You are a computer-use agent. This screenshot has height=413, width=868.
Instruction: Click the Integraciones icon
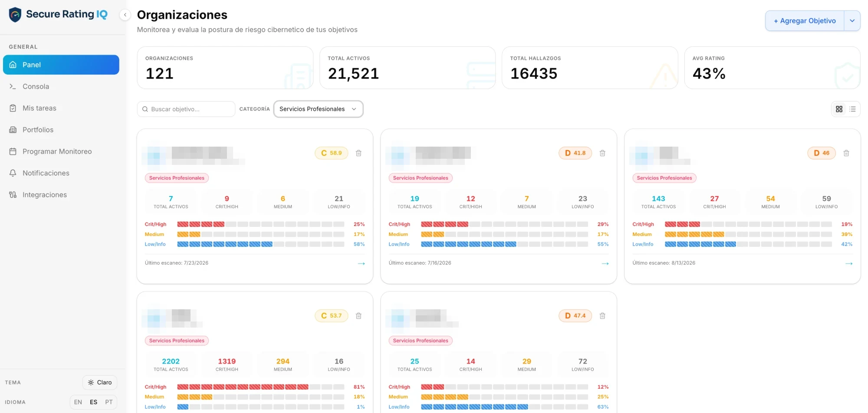pyautogui.click(x=13, y=195)
